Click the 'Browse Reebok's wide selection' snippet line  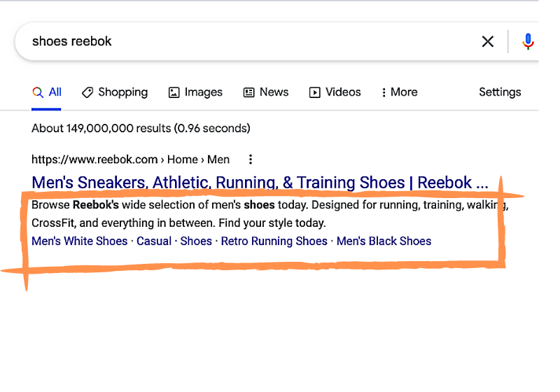point(270,205)
